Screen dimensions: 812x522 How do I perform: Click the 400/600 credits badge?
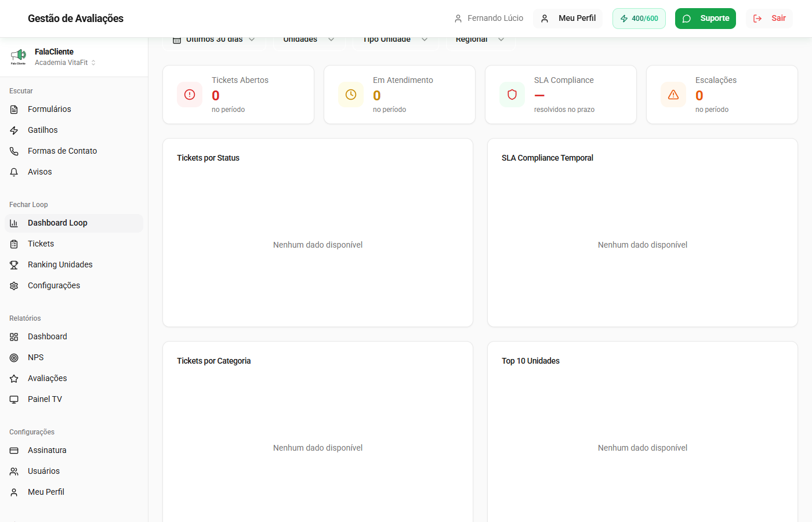[639, 19]
